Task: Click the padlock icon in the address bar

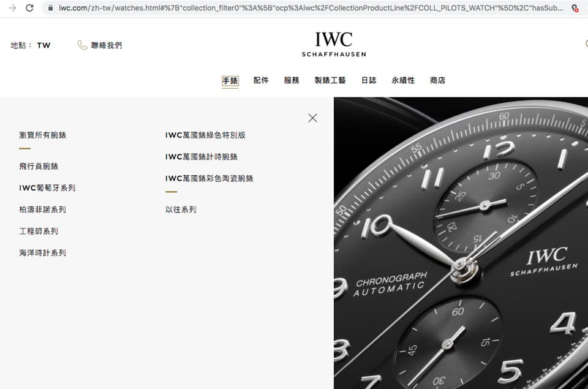Action: click(50, 7)
